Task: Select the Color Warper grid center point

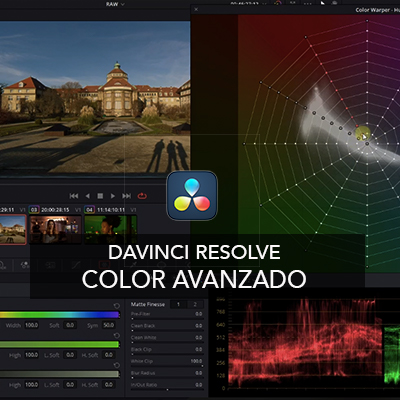Action: [x=367, y=144]
